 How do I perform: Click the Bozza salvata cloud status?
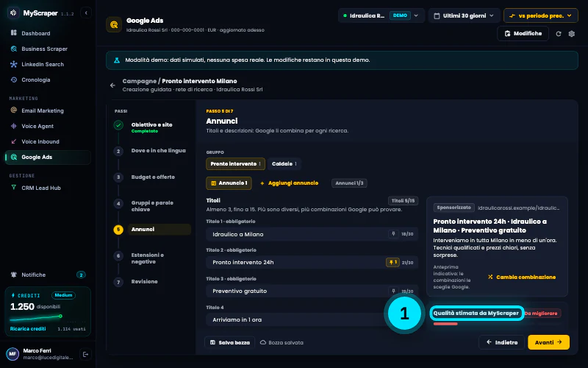tap(282, 342)
